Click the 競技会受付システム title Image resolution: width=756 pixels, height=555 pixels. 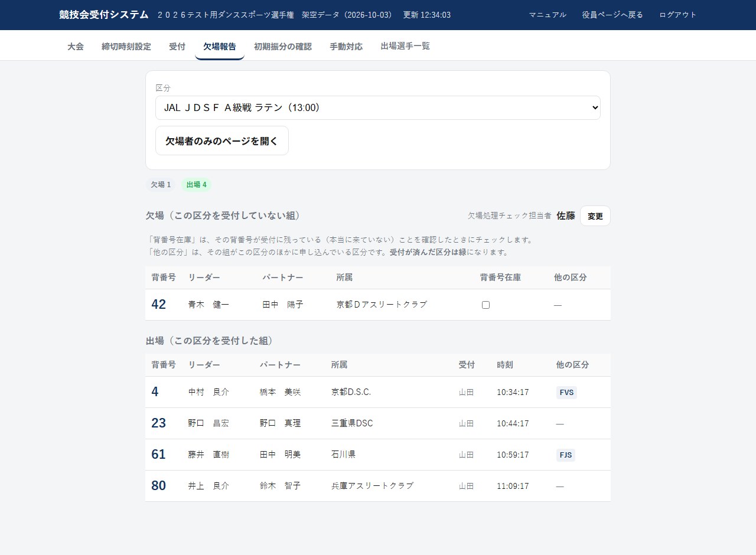[104, 15]
